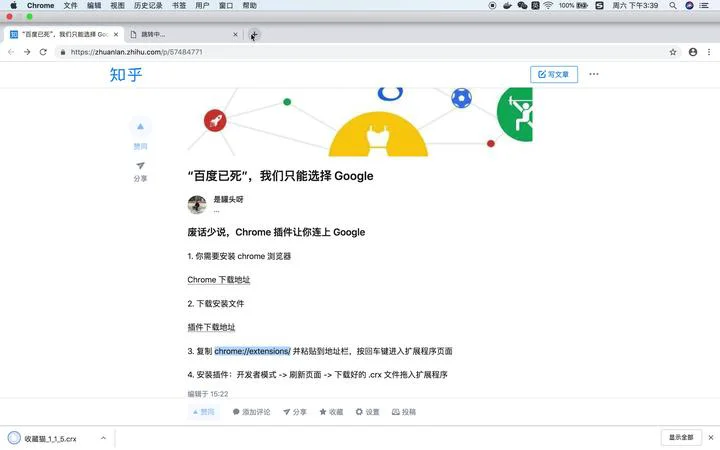Click the battery status indicator
This screenshot has width=720, height=450.
click(574, 6)
